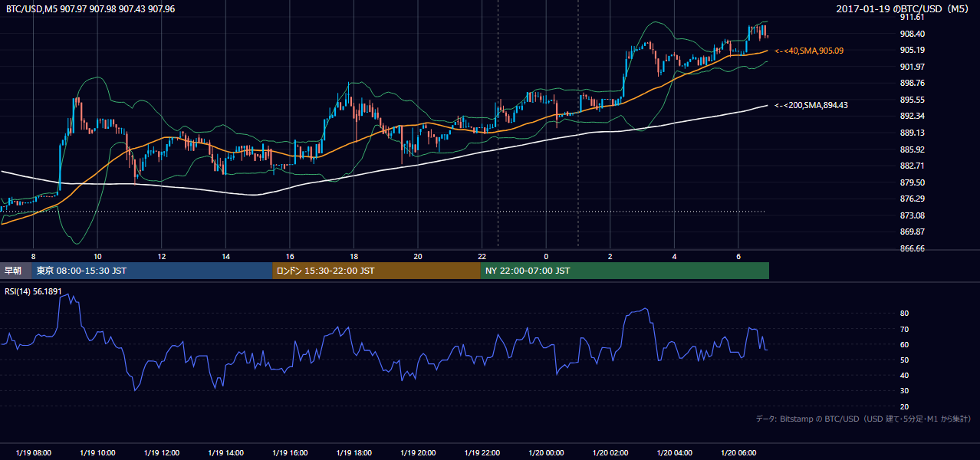
Task: Click hour tick 4 under price chart
Action: (674, 256)
